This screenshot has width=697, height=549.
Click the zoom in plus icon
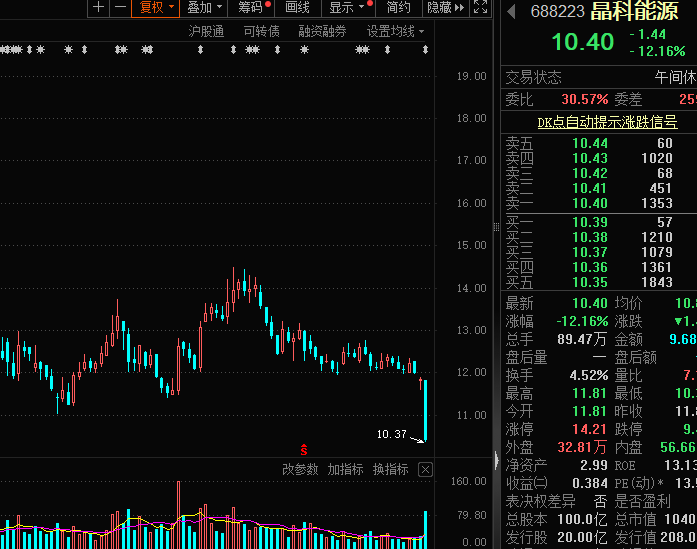98,8
